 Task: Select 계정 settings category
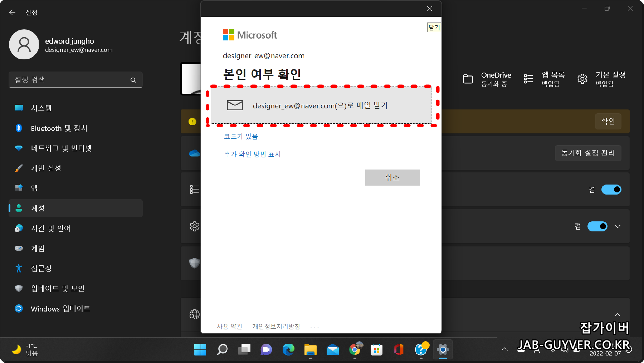[75, 208]
